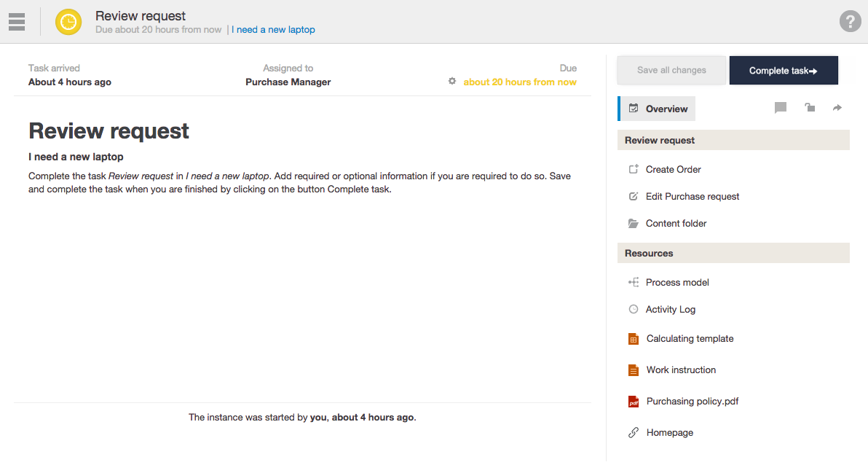Open the Content folder
Image resolution: width=868 pixels, height=473 pixels.
click(x=676, y=223)
